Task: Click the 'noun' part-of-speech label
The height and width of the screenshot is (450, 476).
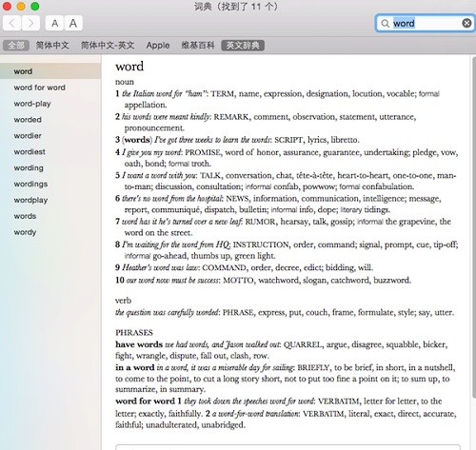Action: click(x=125, y=82)
